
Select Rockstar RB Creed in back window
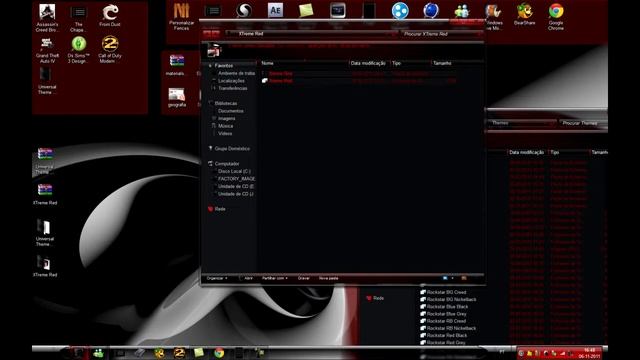446,321
